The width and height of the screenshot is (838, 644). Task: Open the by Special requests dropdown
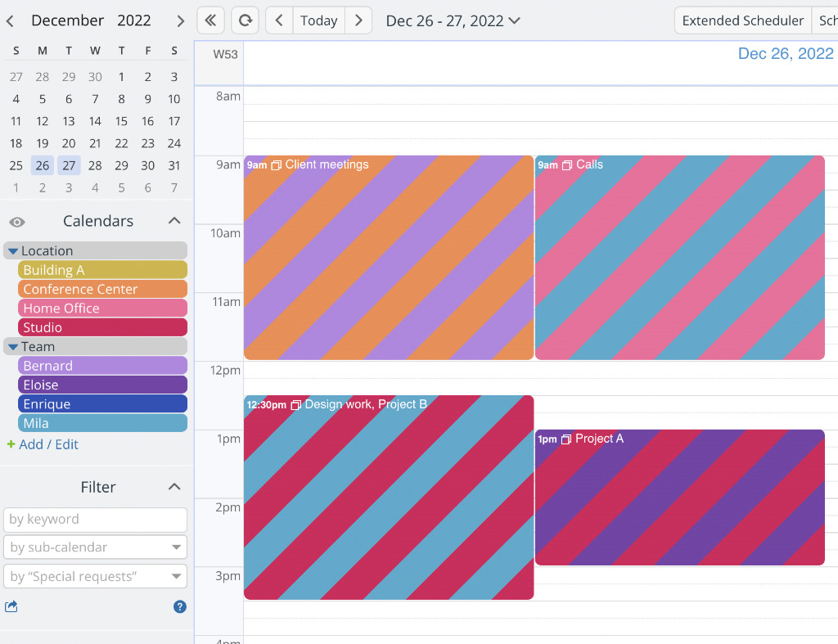[95, 576]
